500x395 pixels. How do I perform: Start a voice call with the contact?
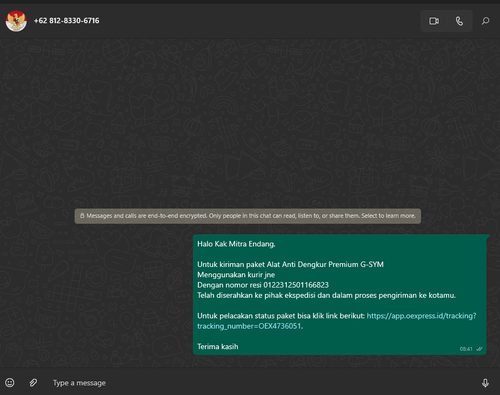(x=459, y=21)
